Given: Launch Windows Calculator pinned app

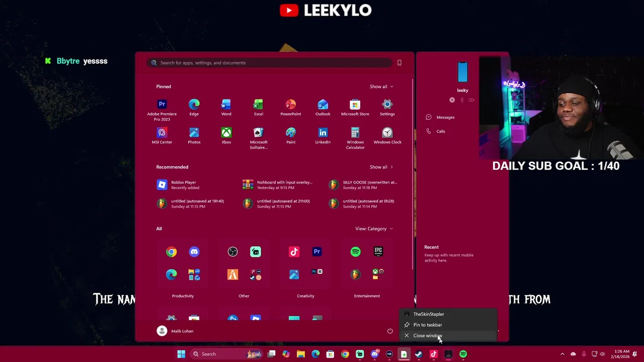Looking at the screenshot, I should pos(355,138).
